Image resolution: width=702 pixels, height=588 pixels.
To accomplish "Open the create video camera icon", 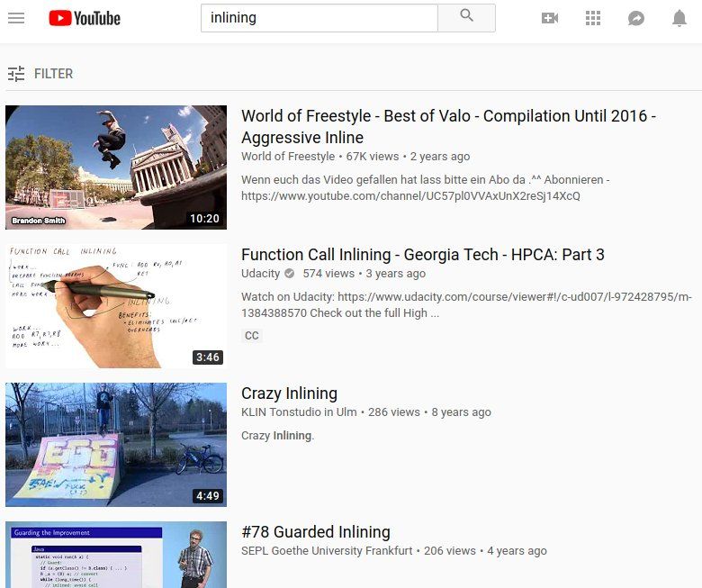I will [x=549, y=18].
